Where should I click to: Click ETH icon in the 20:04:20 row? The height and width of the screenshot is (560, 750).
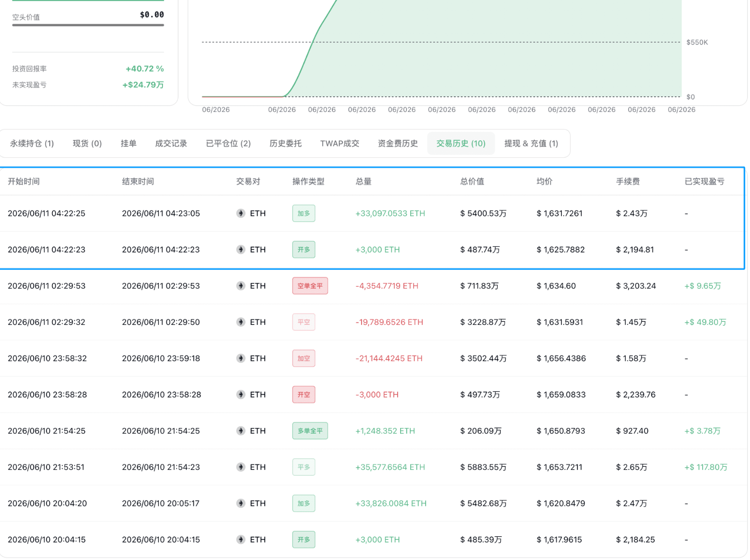click(241, 503)
